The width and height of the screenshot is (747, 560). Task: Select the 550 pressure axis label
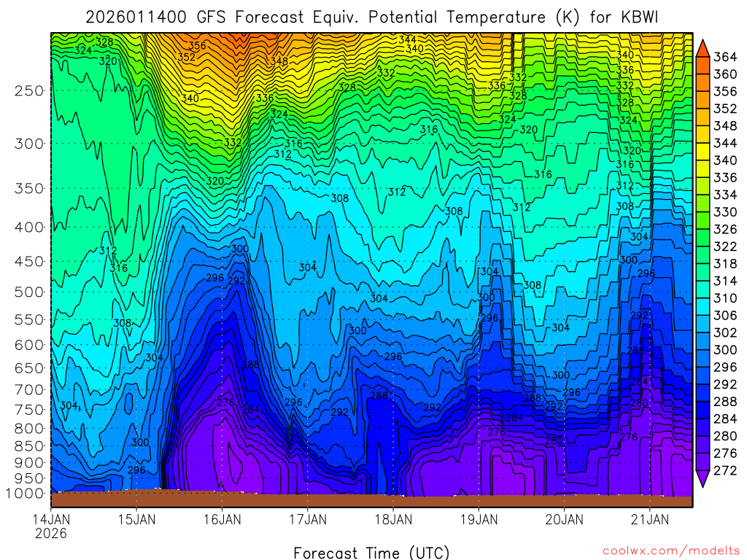[28, 319]
